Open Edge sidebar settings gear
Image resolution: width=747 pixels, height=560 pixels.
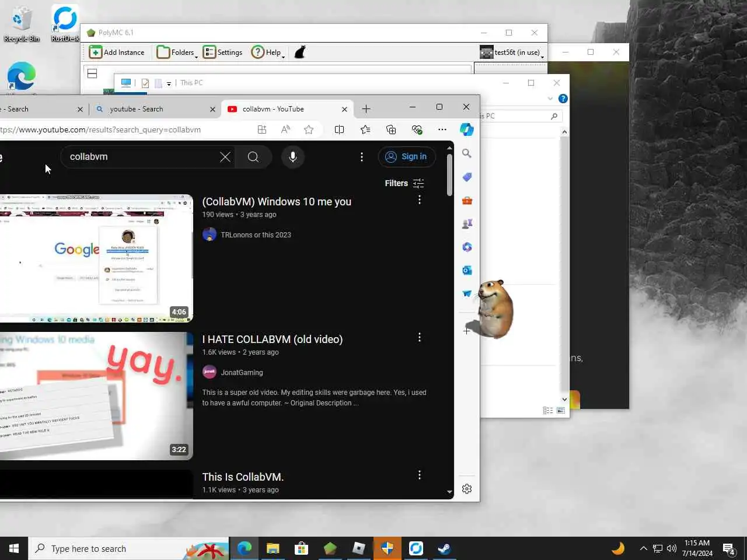click(467, 489)
